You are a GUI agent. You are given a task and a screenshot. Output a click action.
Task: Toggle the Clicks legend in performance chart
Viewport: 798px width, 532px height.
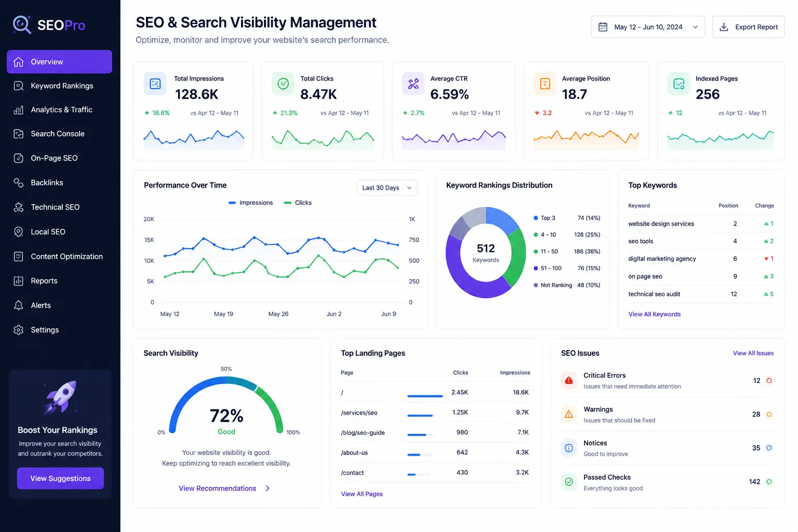point(298,203)
